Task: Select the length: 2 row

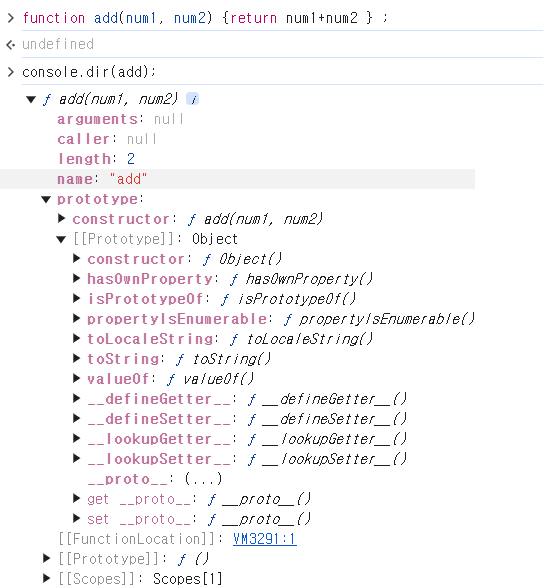Action: click(x=237, y=159)
